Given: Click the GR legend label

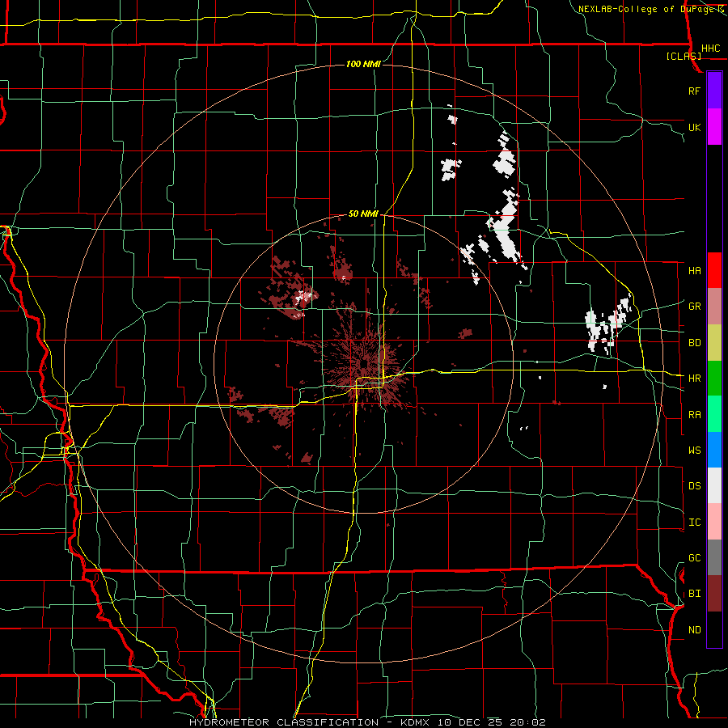Looking at the screenshot, I should pos(695,307).
